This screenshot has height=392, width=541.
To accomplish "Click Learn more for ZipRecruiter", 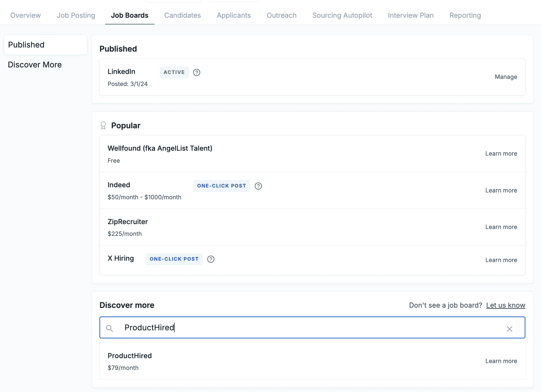I will tap(501, 227).
